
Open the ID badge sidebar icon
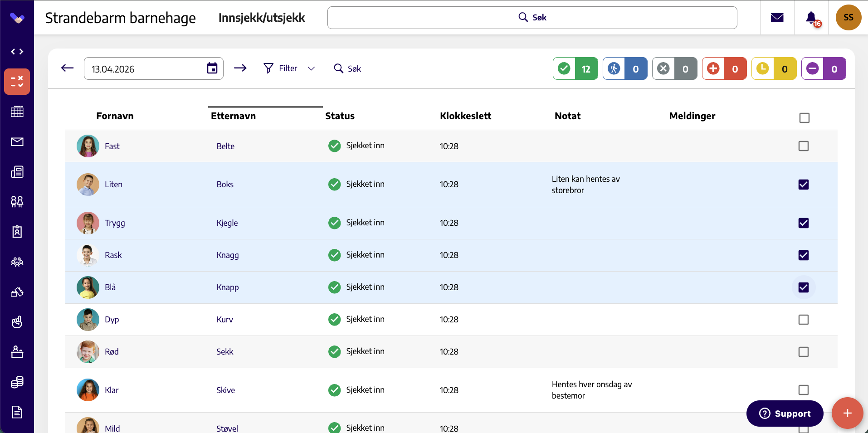tap(17, 232)
